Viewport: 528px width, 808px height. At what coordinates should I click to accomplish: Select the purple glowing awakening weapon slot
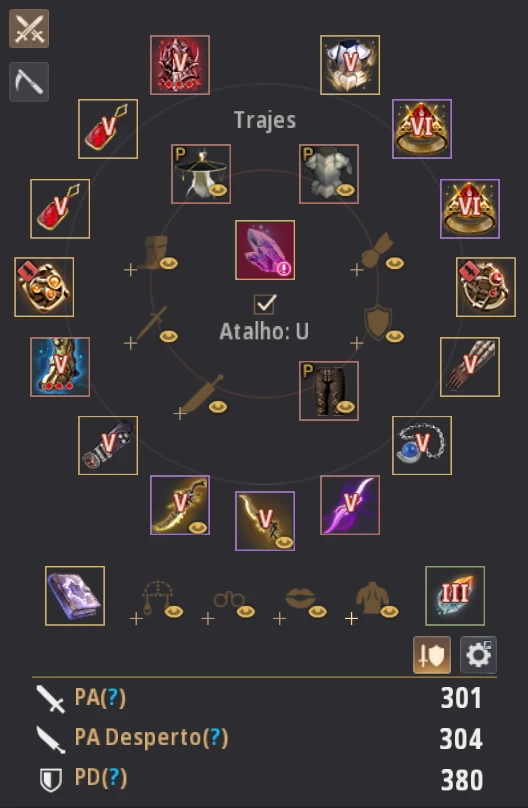350,505
